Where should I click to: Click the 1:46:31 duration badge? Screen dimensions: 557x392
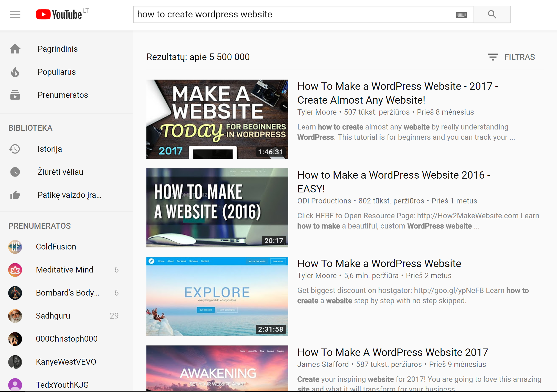pyautogui.click(x=271, y=152)
